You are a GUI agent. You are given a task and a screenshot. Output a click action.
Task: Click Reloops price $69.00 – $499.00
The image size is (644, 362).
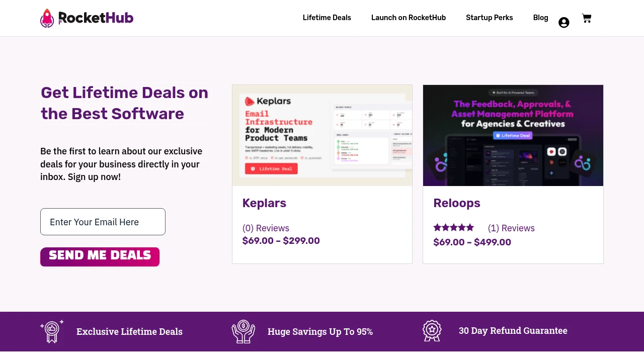[x=472, y=242]
